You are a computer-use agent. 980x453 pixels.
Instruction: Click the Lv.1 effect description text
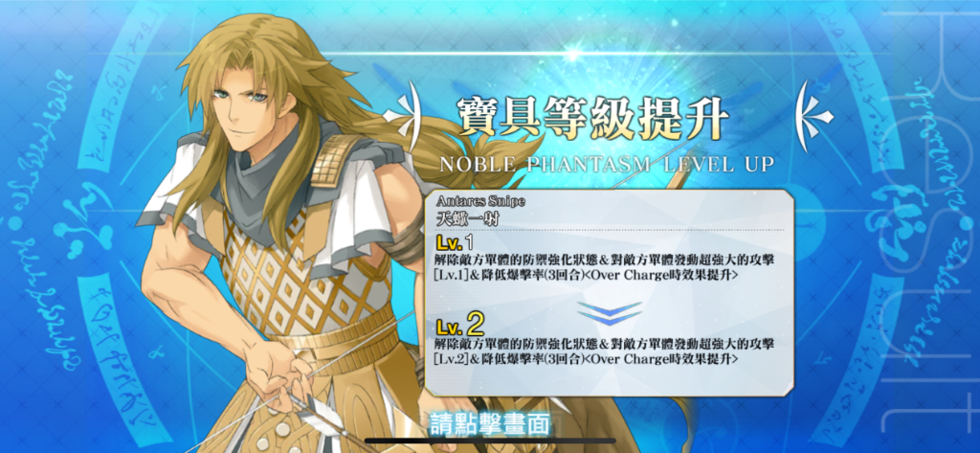[605, 266]
